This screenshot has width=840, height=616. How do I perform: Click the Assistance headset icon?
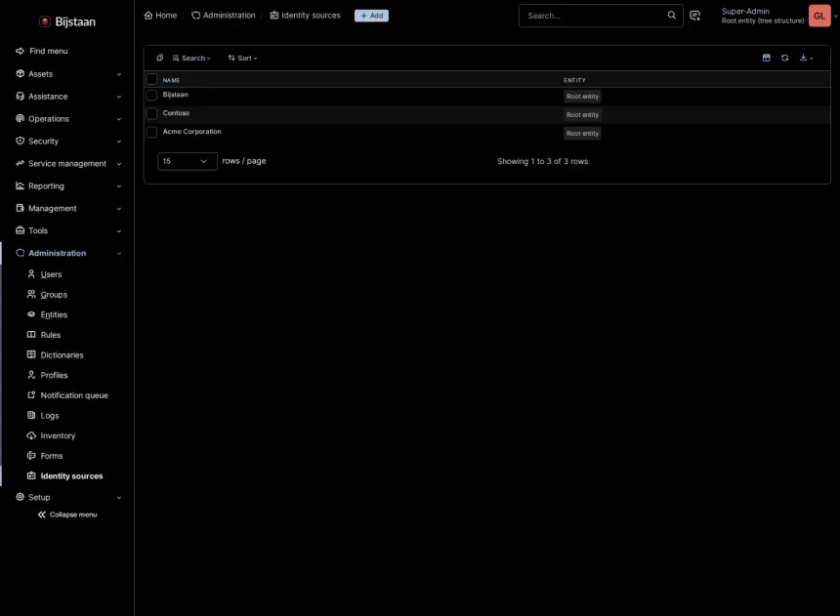point(20,96)
